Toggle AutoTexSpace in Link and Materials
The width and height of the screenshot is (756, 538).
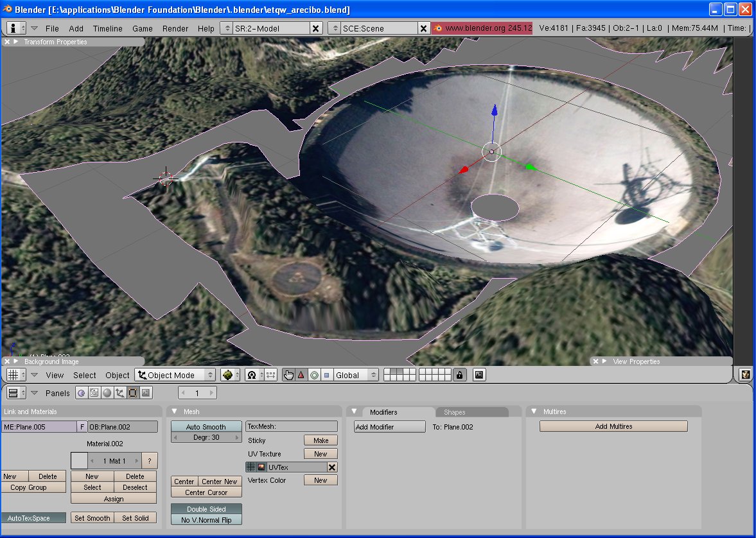[x=33, y=518]
